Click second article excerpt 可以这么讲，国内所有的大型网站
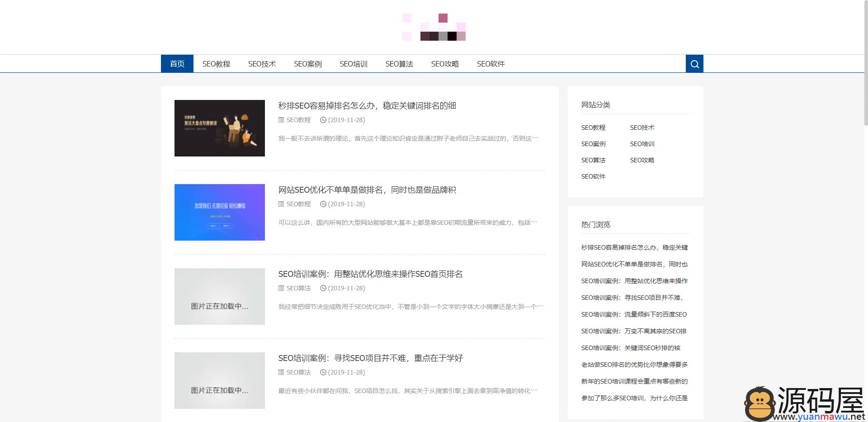Image resolution: width=868 pixels, height=422 pixels. 408,223
